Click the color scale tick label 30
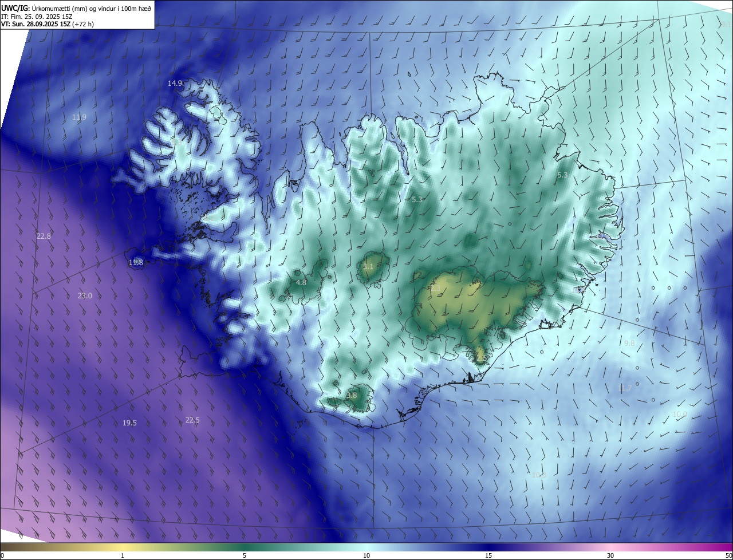 click(610, 555)
